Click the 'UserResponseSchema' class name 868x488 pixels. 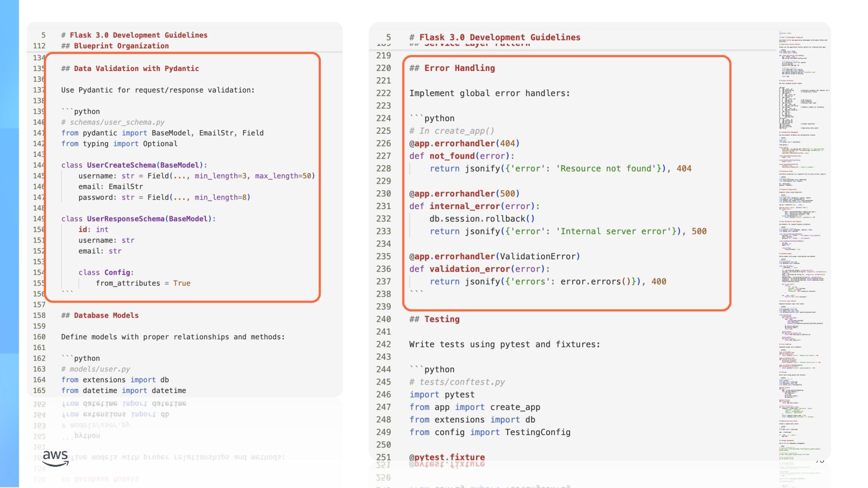[x=126, y=219]
